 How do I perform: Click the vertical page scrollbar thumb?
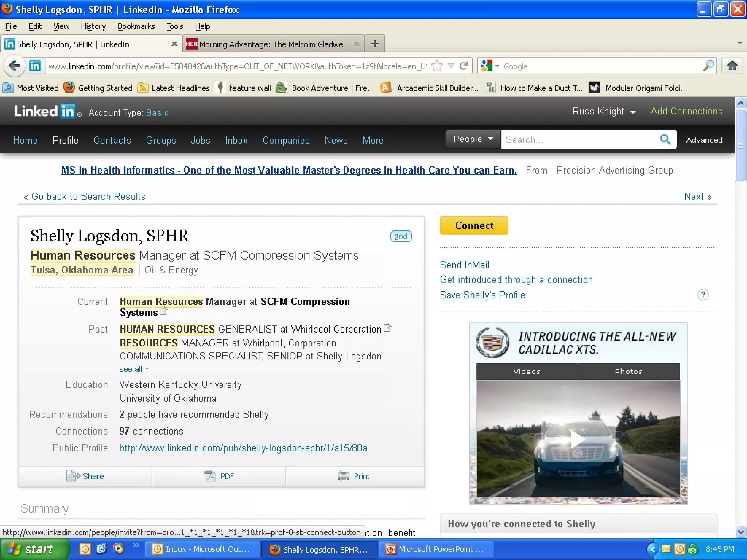740,146
